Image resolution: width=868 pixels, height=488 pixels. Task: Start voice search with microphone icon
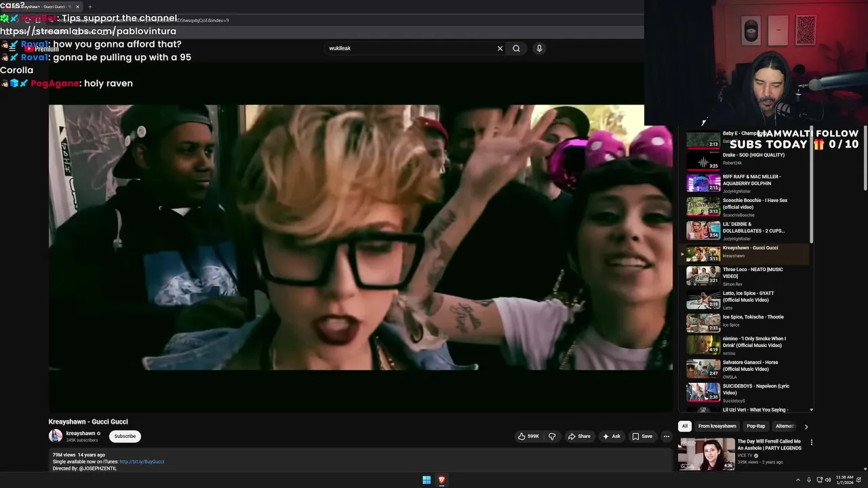point(539,48)
